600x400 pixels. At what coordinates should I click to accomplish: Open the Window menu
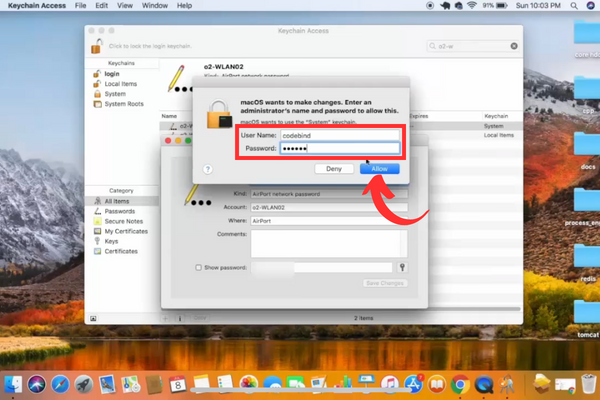(155, 5)
